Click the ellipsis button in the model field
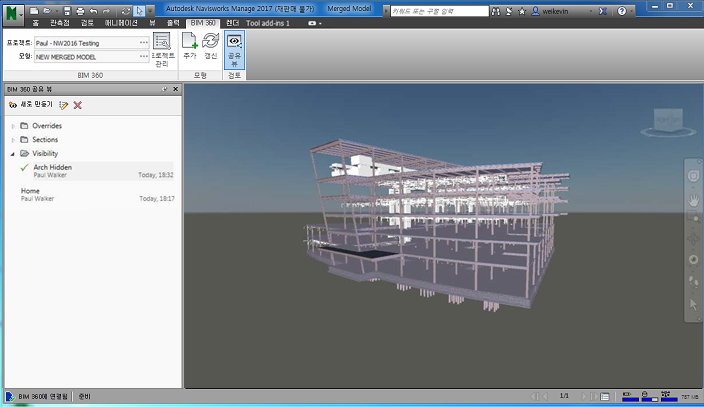The width and height of the screenshot is (704, 407). click(144, 57)
